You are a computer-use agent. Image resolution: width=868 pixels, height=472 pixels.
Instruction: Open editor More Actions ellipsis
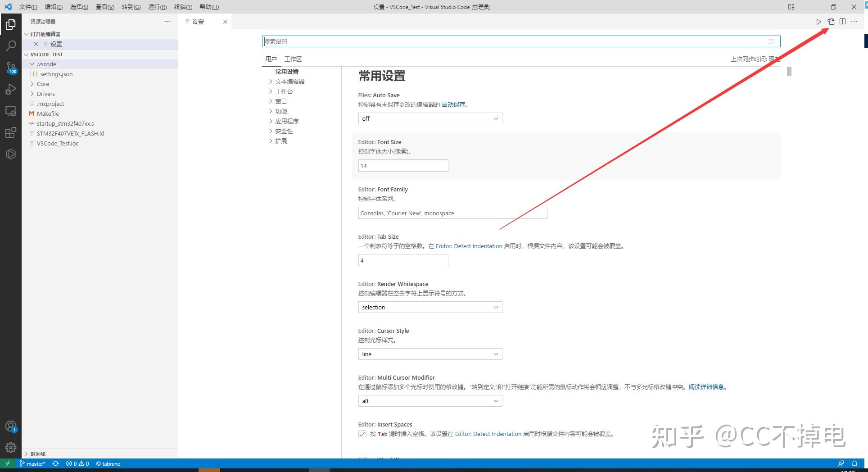(x=854, y=22)
